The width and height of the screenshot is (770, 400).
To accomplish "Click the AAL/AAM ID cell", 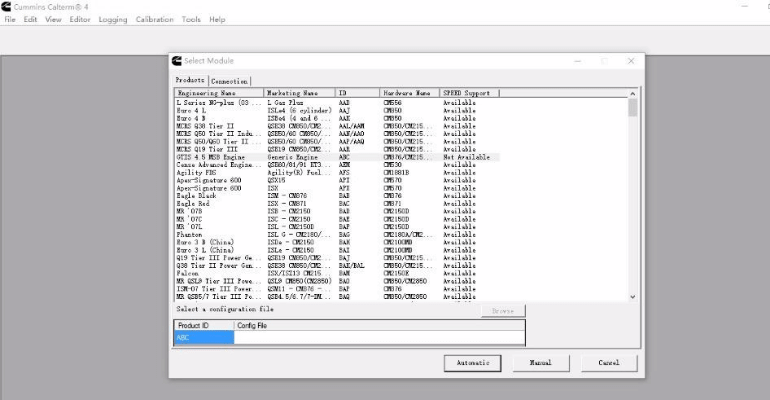I will pos(352,126).
